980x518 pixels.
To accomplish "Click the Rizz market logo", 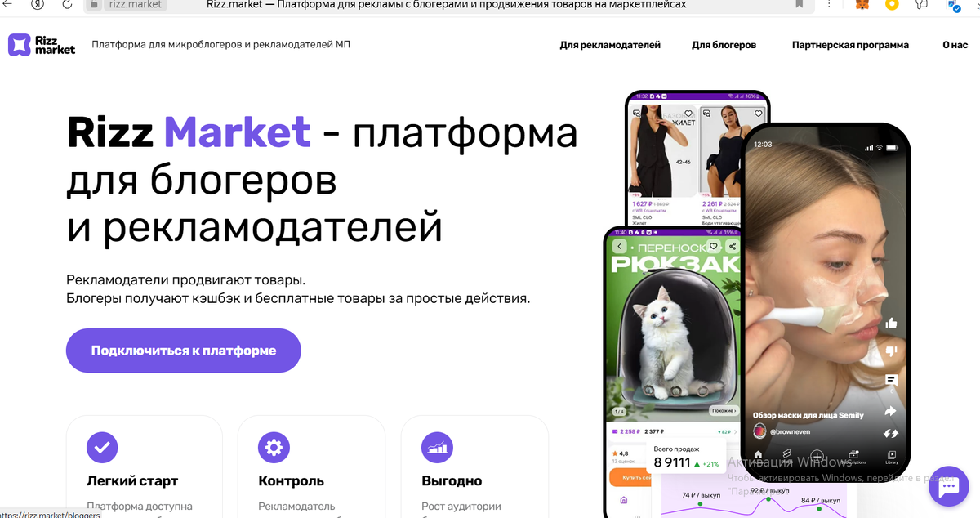I will 41,44.
